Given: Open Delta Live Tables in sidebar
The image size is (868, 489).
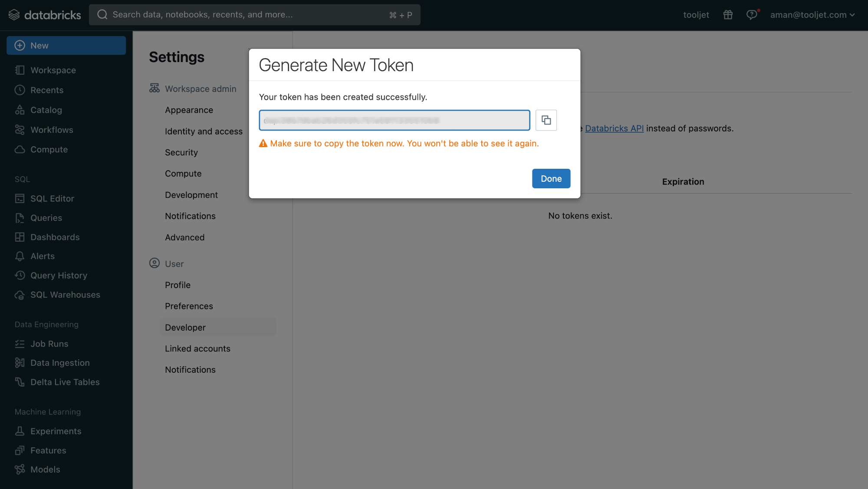Looking at the screenshot, I should pos(65,382).
